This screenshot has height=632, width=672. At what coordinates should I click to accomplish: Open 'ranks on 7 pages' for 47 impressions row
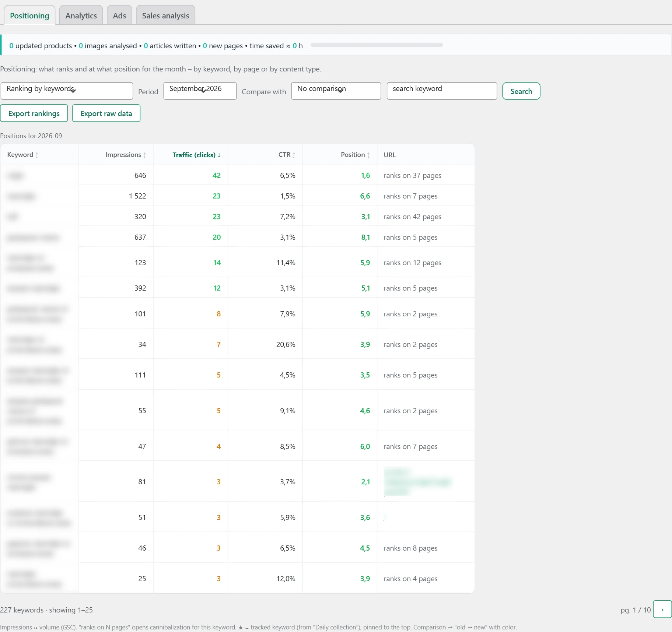coord(410,446)
